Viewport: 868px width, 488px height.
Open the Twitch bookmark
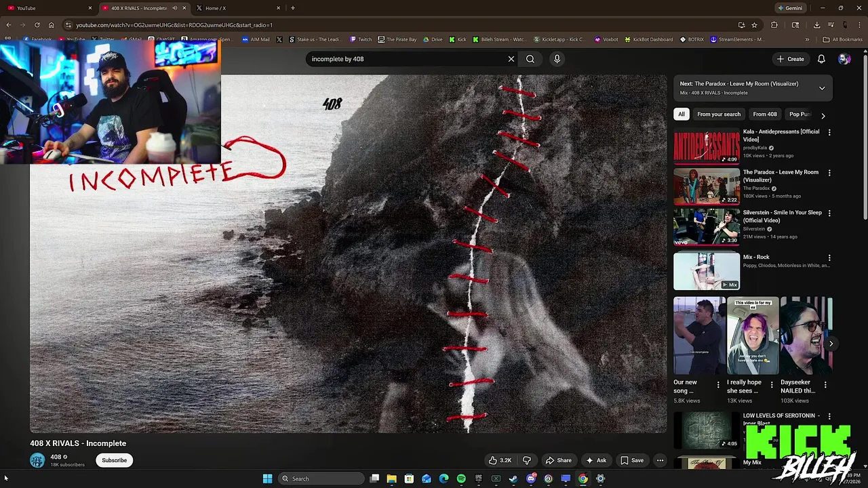pos(360,39)
